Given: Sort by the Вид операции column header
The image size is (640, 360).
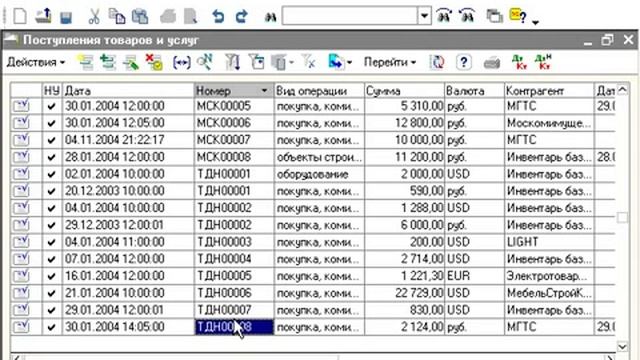Looking at the screenshot, I should pyautogui.click(x=319, y=91).
